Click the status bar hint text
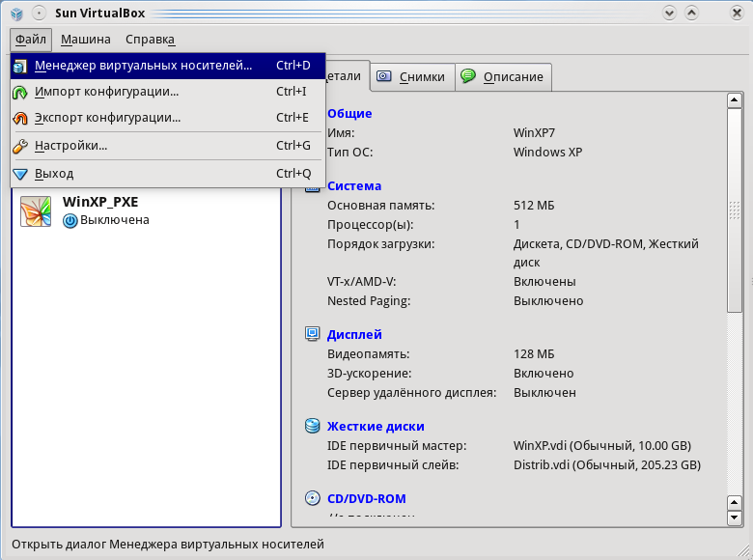 click(168, 545)
